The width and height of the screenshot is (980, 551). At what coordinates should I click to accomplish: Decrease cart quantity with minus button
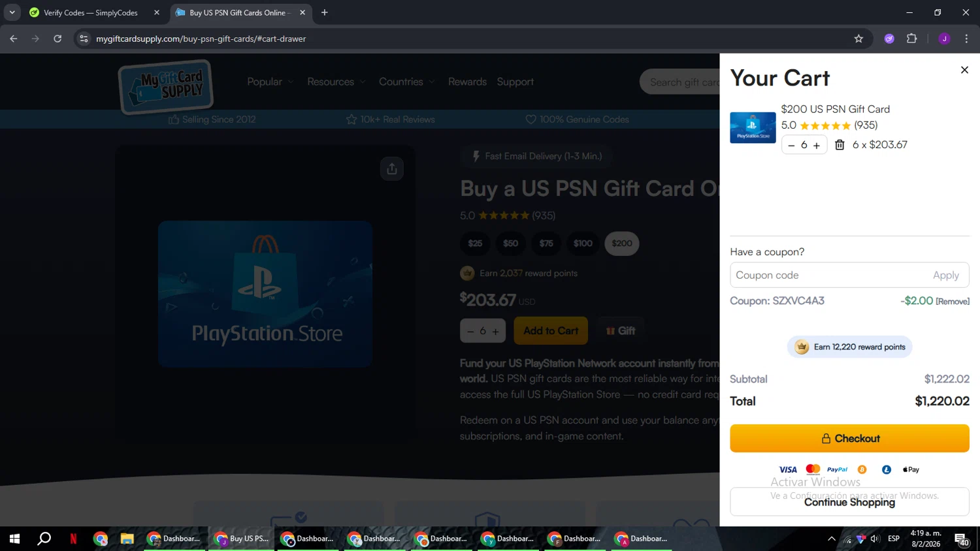tap(791, 145)
